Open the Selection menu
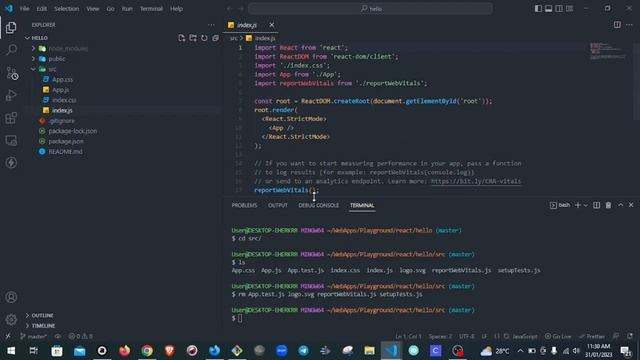The image size is (640, 360). click(66, 9)
